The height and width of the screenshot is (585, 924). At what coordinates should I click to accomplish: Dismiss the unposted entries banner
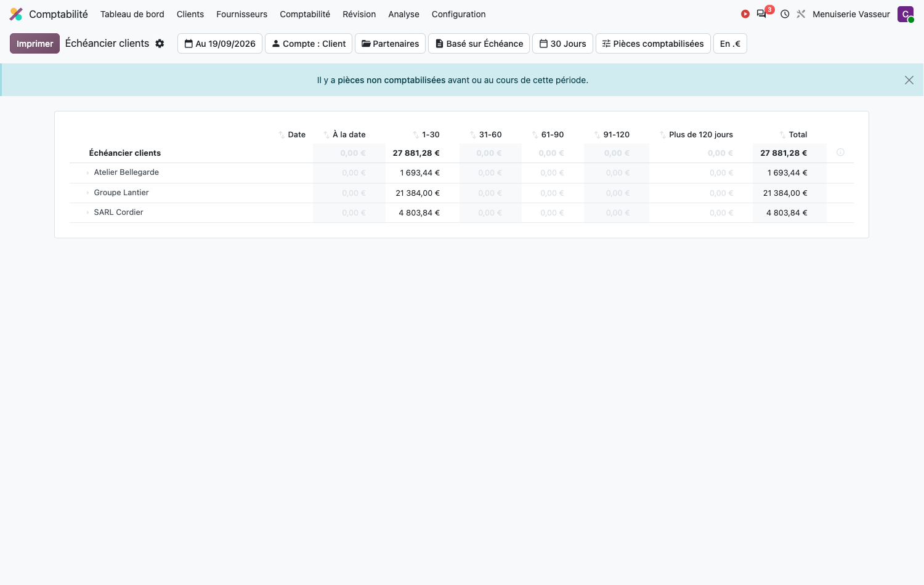pos(909,80)
